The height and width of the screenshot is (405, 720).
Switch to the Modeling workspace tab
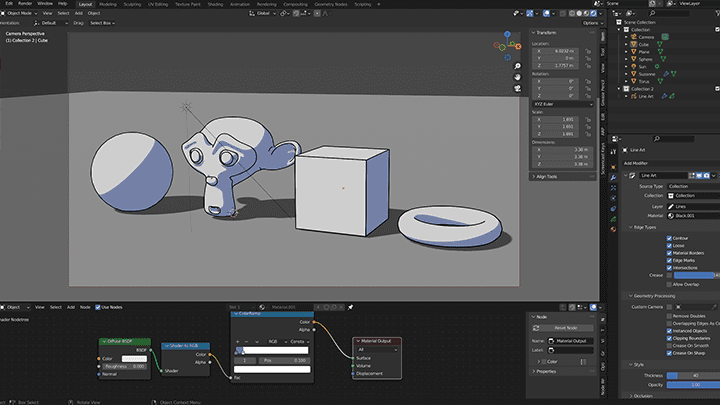click(x=108, y=4)
